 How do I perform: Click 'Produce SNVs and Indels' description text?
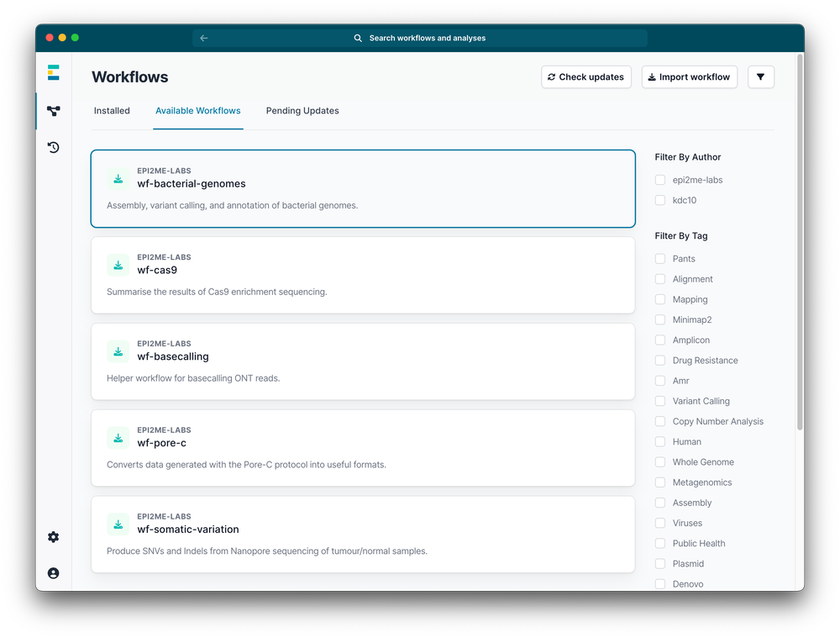tap(267, 551)
